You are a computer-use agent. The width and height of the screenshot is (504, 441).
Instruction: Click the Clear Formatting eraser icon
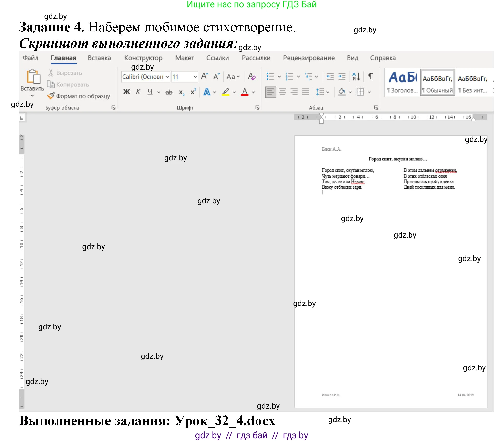pyautogui.click(x=251, y=76)
